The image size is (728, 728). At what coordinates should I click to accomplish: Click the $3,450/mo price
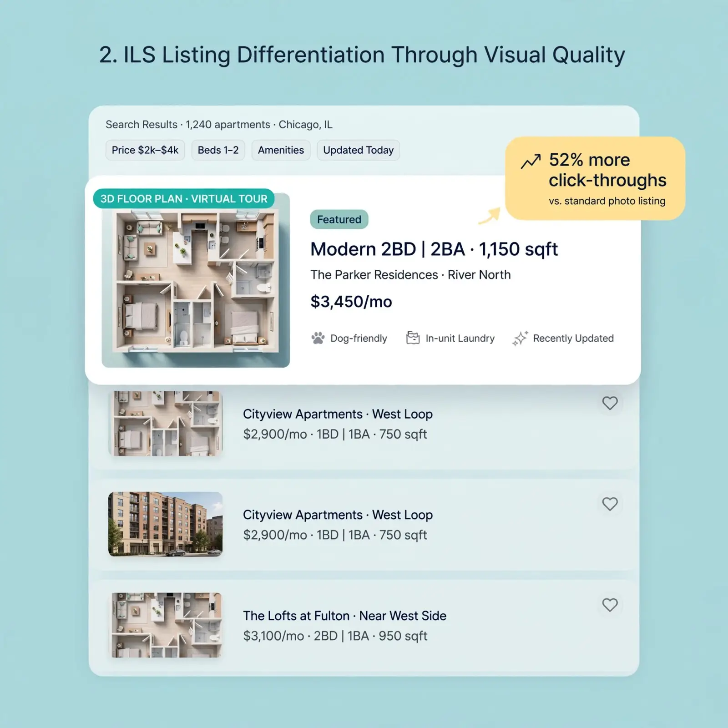tap(351, 302)
